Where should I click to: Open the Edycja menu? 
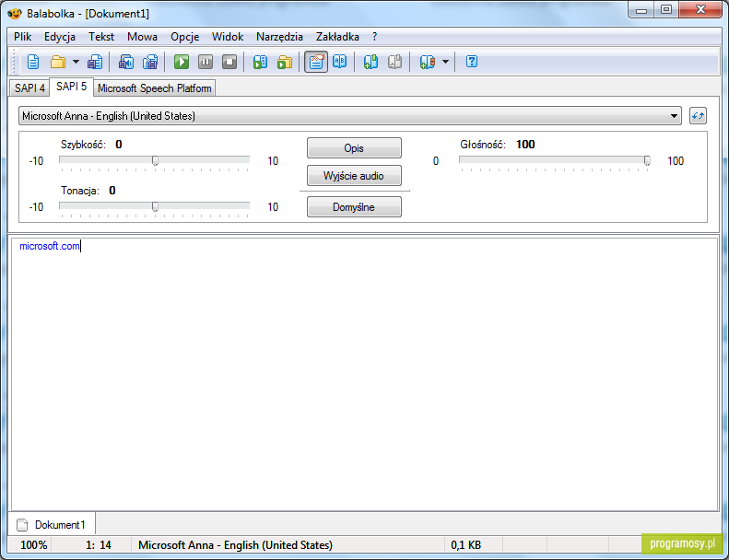(x=60, y=37)
